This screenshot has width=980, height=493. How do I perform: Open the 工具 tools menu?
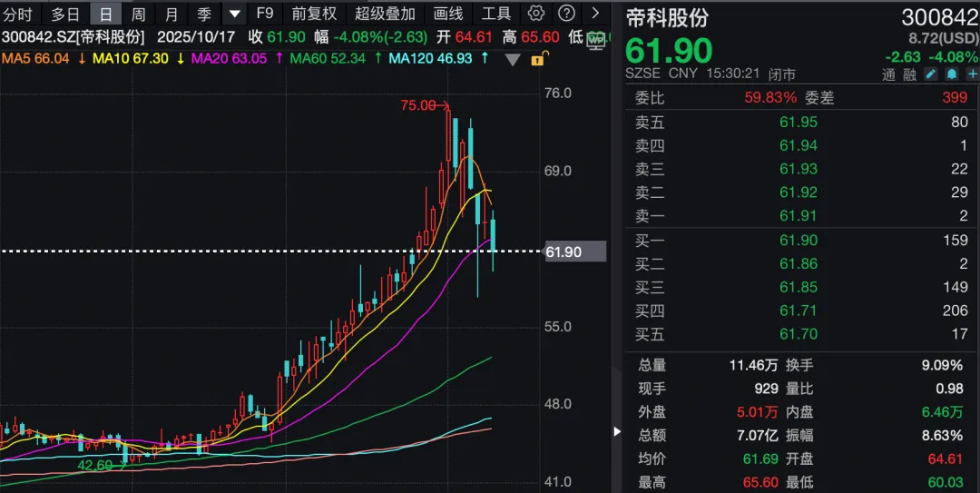pyautogui.click(x=496, y=14)
